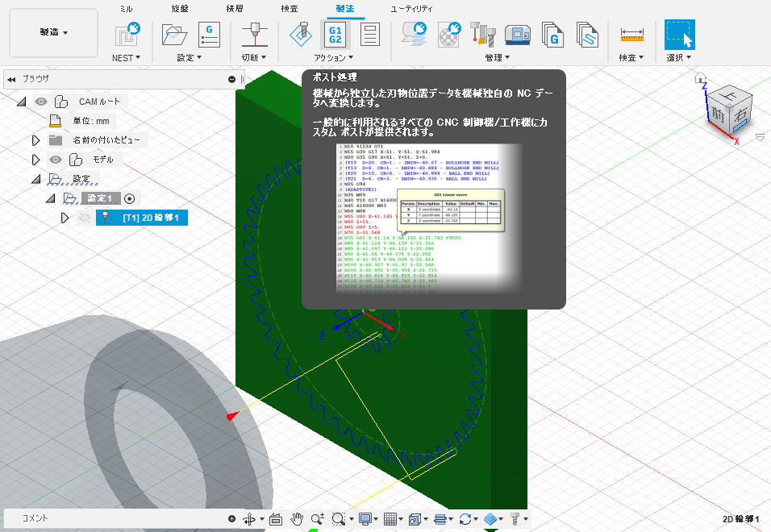This screenshot has height=532, width=771.
Task: Expand the 検査 toolbar dropdown
Action: point(631,57)
